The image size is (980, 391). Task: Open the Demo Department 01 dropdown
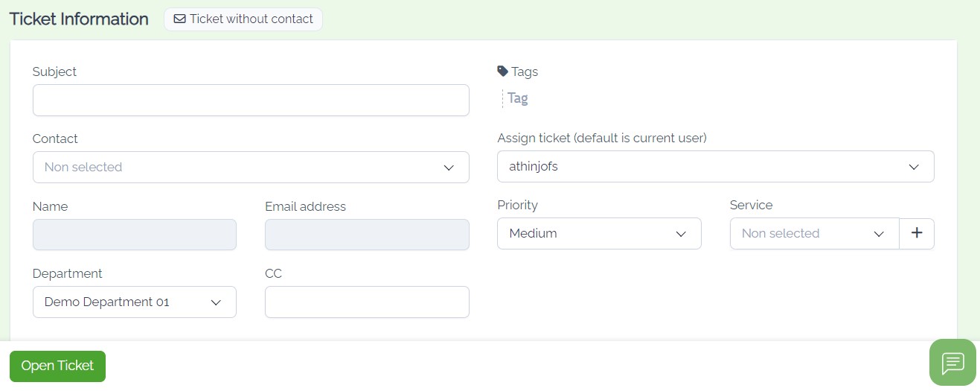pos(135,302)
